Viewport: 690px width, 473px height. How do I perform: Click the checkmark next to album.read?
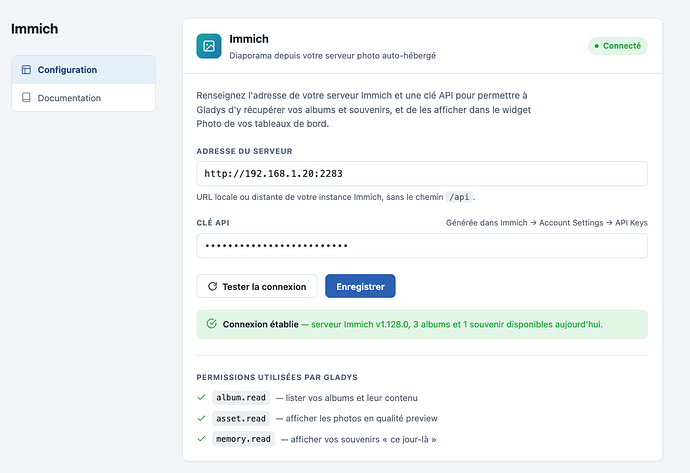[x=202, y=397]
